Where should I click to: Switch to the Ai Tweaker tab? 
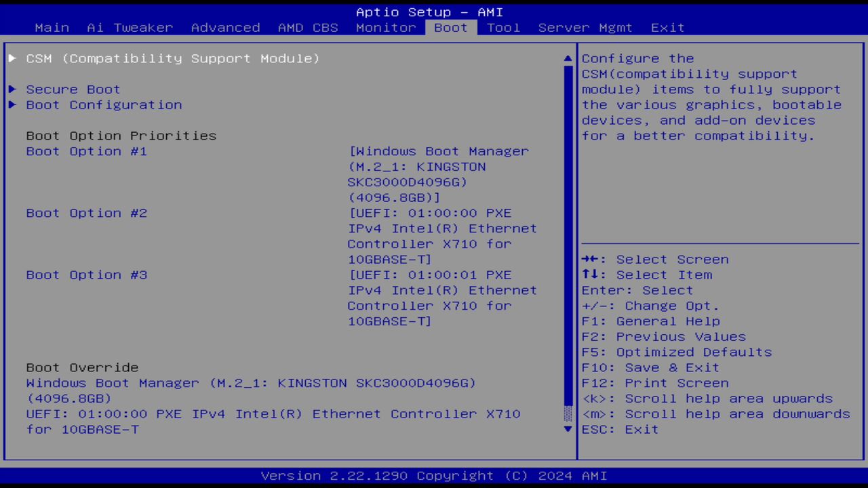(x=130, y=28)
